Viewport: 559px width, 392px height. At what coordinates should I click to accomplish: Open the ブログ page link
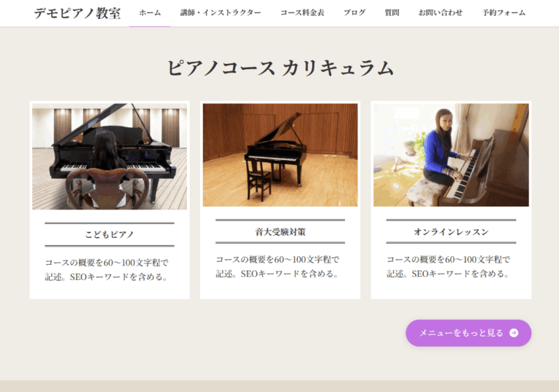[354, 13]
